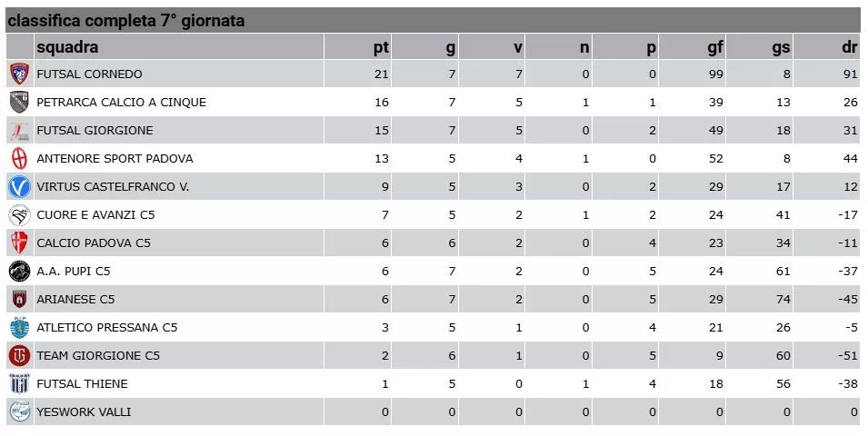Click the Antenore Sport Padova logo

point(19,159)
